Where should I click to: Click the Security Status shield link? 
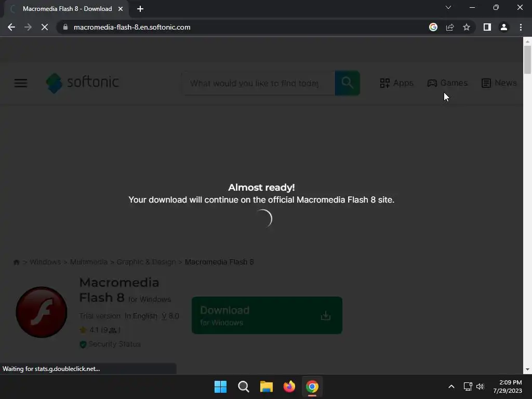pyautogui.click(x=110, y=344)
